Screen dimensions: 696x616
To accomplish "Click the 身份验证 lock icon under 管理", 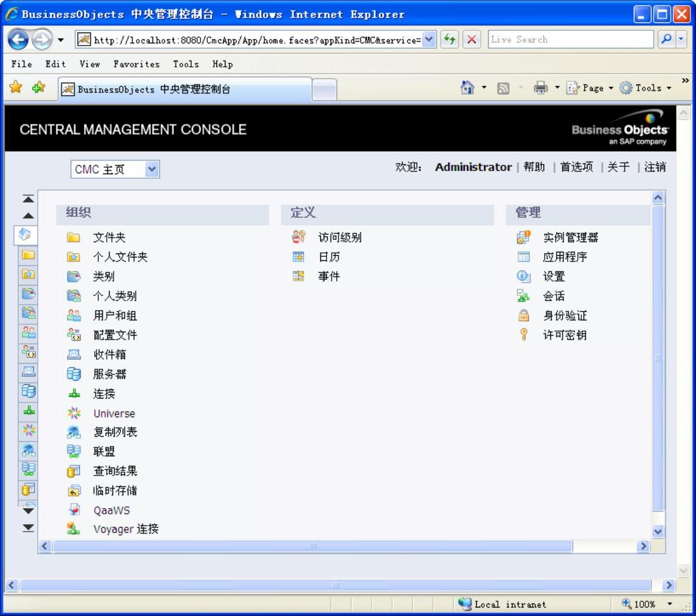I will click(x=524, y=315).
